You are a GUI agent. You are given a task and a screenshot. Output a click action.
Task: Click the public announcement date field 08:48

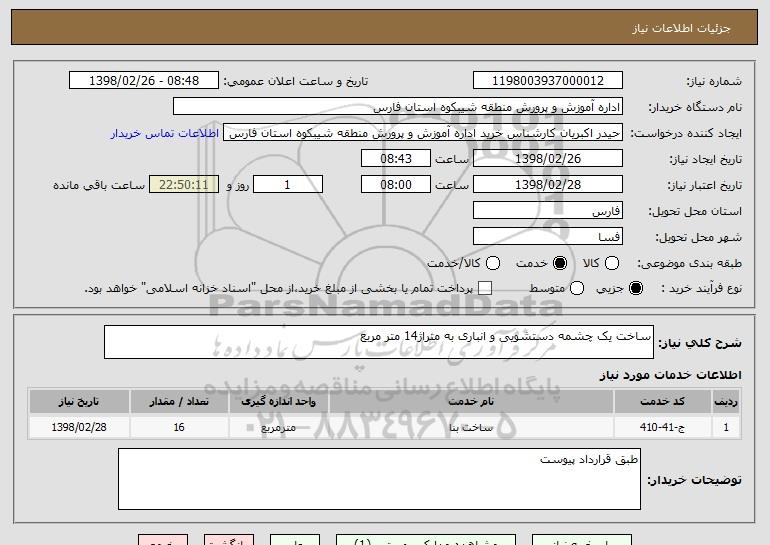click(x=144, y=81)
